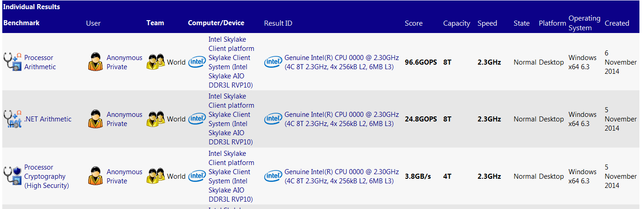
Task: Click the Score column header
Action: [x=413, y=23]
